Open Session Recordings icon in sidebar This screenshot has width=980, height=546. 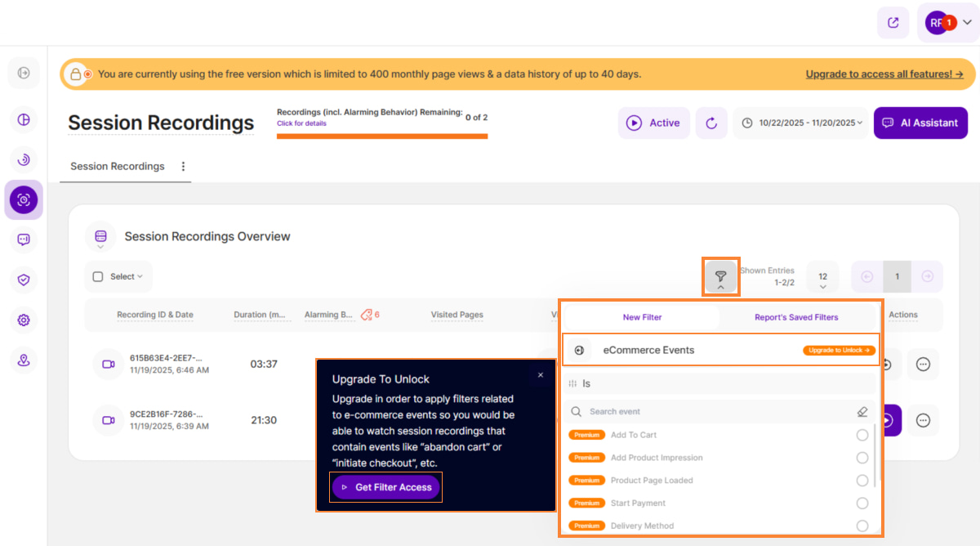[x=24, y=199]
